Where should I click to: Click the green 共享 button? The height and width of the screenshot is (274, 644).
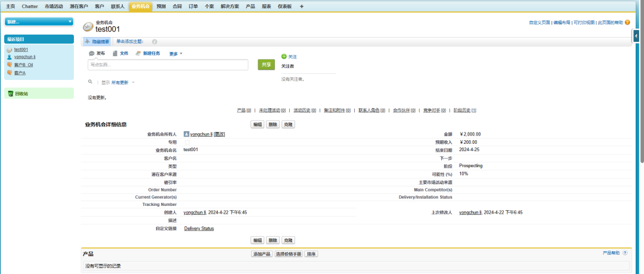(x=266, y=64)
